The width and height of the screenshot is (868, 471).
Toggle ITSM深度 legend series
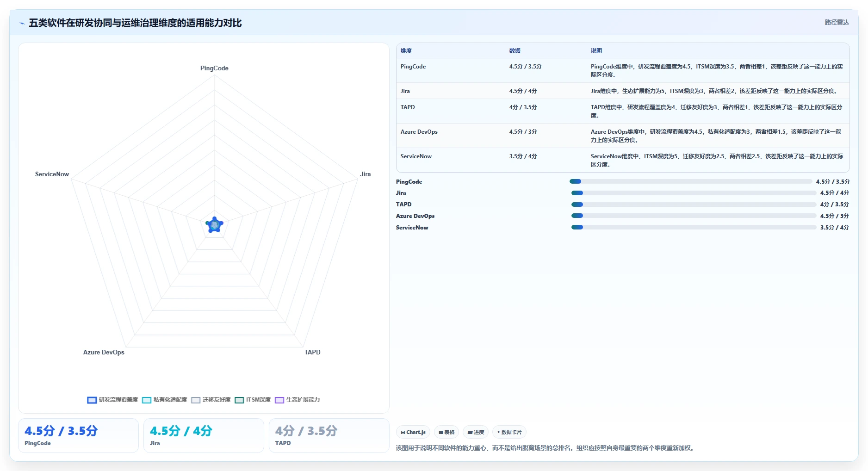point(253,400)
